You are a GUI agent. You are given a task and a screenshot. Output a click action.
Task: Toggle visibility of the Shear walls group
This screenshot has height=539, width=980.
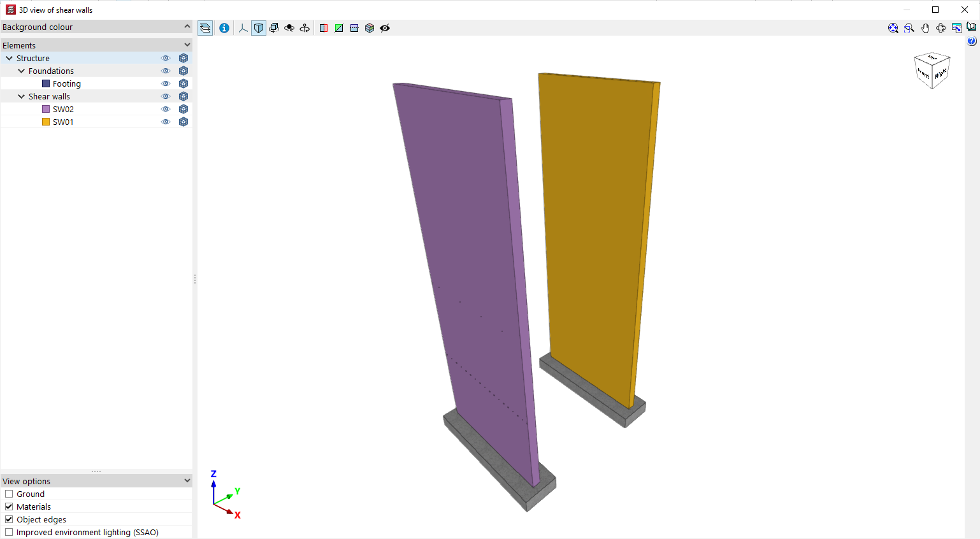[166, 96]
